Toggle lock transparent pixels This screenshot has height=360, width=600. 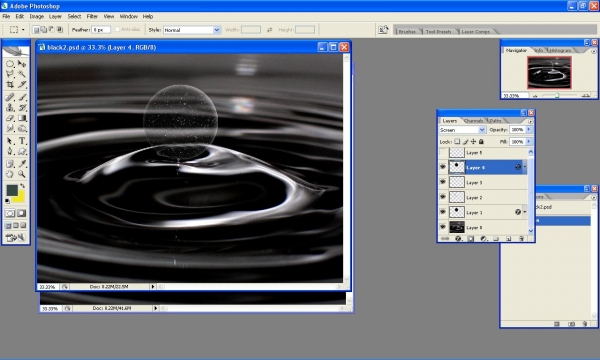click(457, 142)
